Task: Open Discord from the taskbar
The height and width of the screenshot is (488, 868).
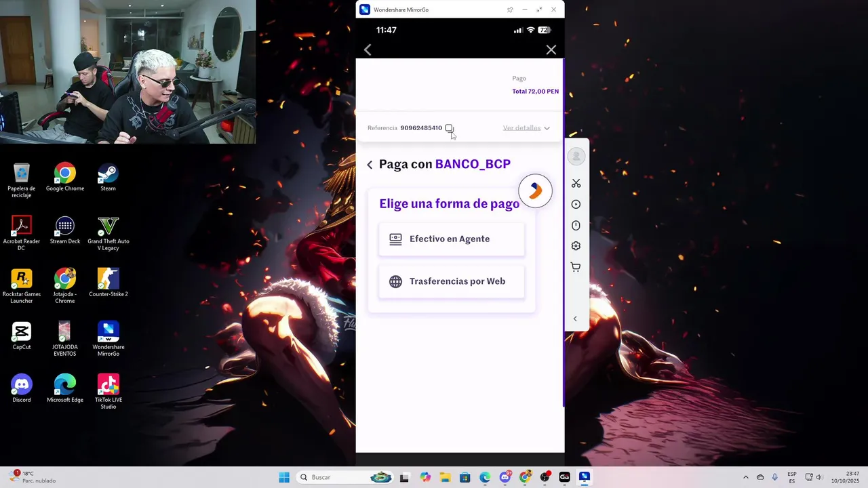Action: pyautogui.click(x=505, y=477)
